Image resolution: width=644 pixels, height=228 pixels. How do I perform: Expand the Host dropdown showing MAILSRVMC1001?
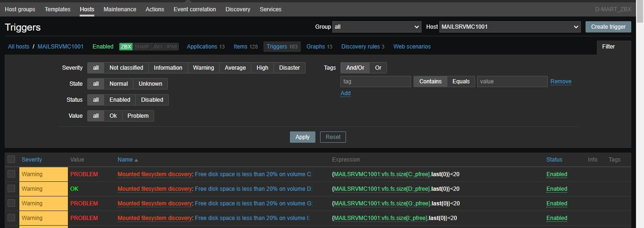click(x=510, y=27)
